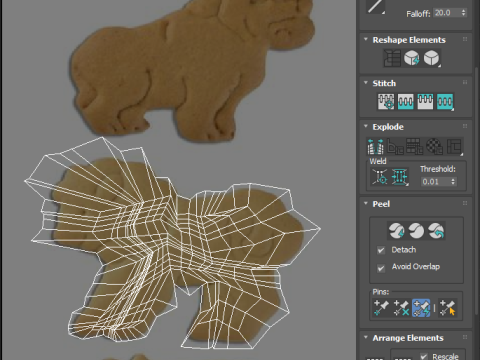This screenshot has width=480, height=360.
Task: Grab the Peel rollout drag handle dots
Action: tap(465, 203)
